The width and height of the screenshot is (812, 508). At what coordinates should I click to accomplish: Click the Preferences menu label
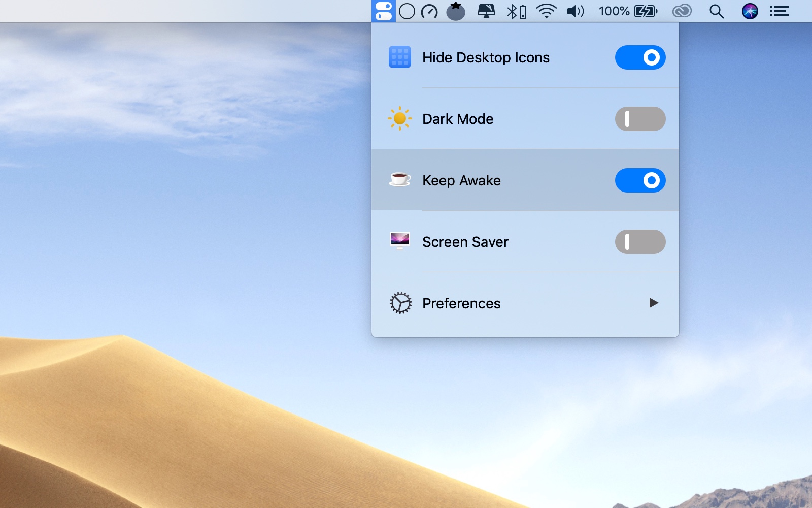pyautogui.click(x=461, y=303)
